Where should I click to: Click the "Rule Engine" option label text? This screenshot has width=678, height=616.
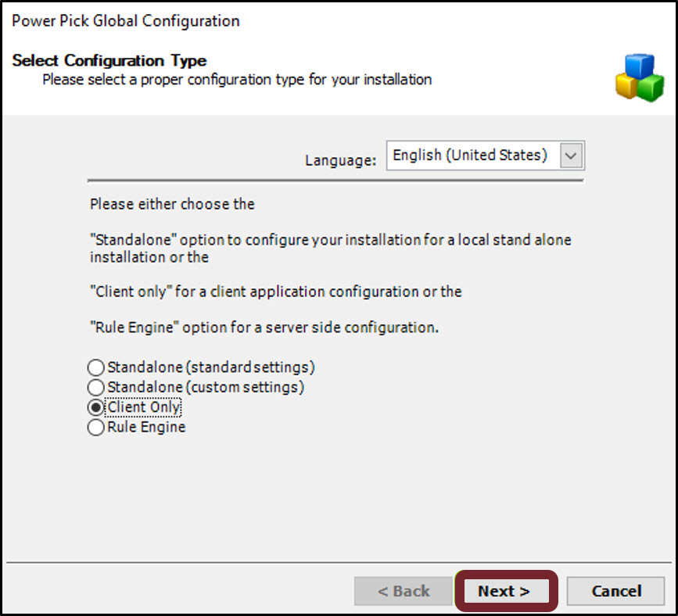[145, 428]
